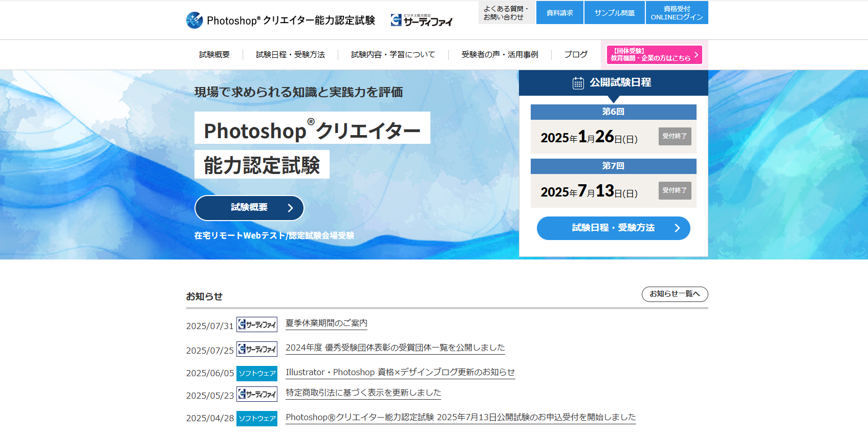The width and height of the screenshot is (868, 434).
Task: Open 2024年度 優秀受験団体表彰 news link
Action: click(395, 348)
